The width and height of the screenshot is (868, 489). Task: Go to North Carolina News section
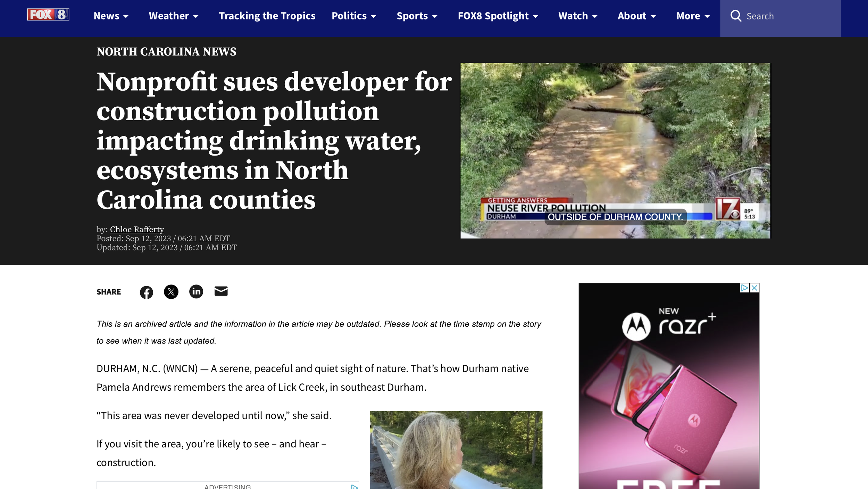166,52
